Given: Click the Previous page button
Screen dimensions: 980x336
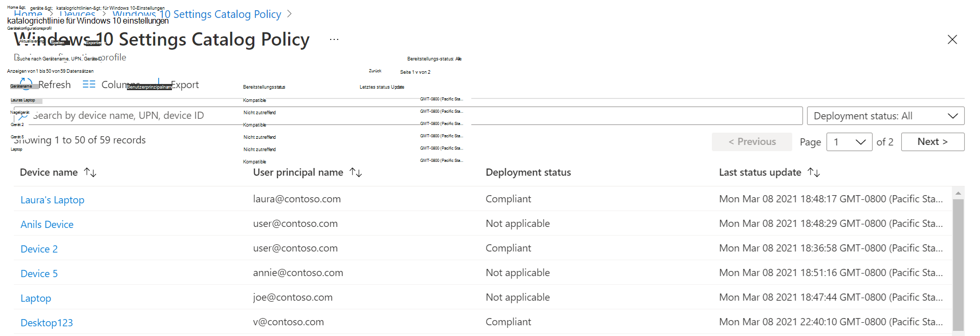Looking at the screenshot, I should coord(752,142).
